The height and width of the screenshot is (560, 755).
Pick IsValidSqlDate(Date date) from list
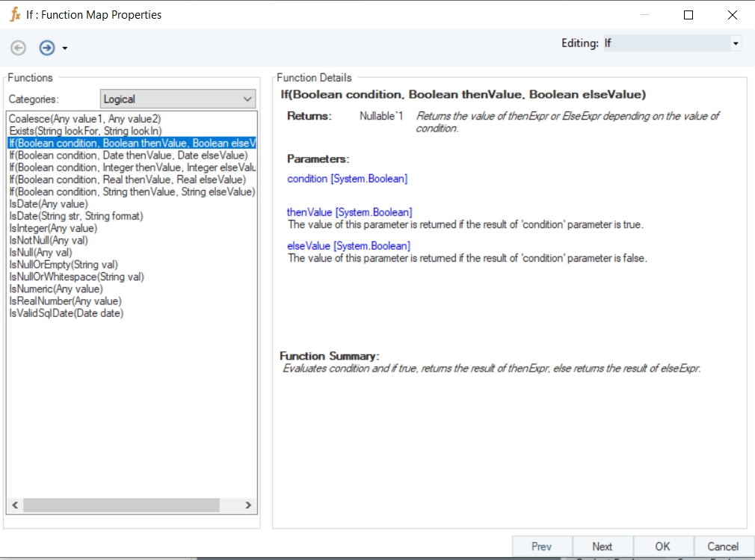66,313
